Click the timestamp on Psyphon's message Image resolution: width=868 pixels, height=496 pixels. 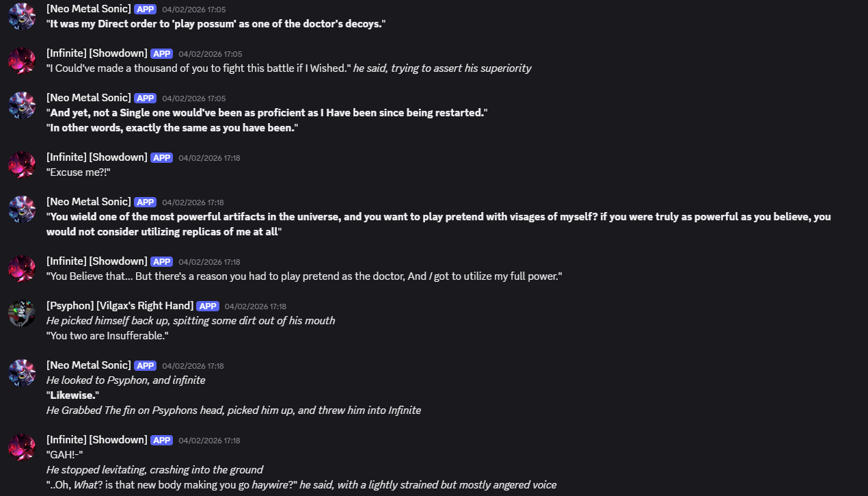(x=255, y=306)
